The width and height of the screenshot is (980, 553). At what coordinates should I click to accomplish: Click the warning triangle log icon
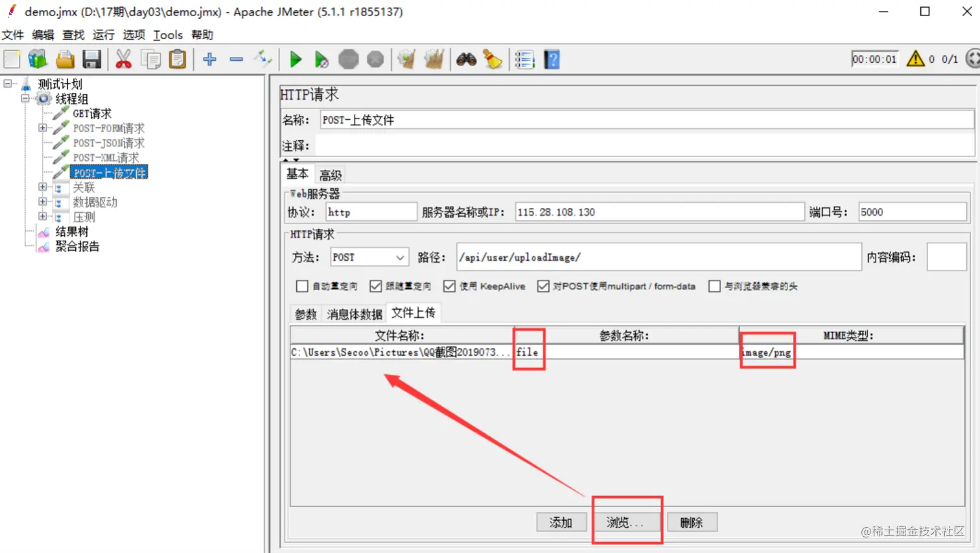[x=915, y=59]
